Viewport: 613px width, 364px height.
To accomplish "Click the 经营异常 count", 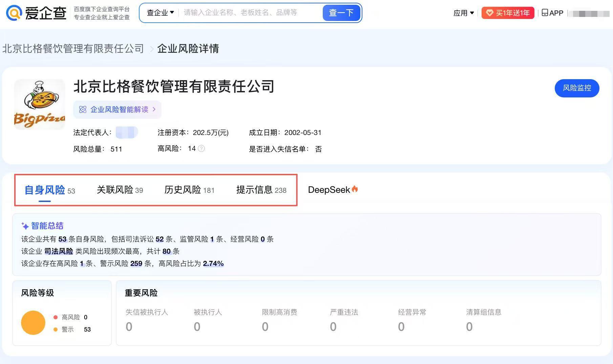I will 401,327.
